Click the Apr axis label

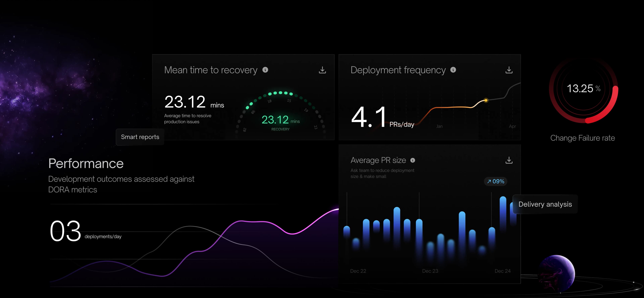(512, 126)
